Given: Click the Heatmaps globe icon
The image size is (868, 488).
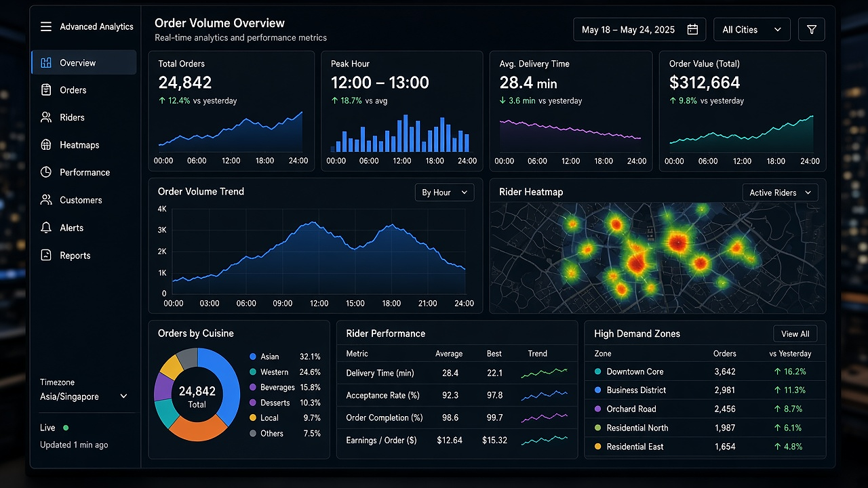Looking at the screenshot, I should tap(46, 145).
